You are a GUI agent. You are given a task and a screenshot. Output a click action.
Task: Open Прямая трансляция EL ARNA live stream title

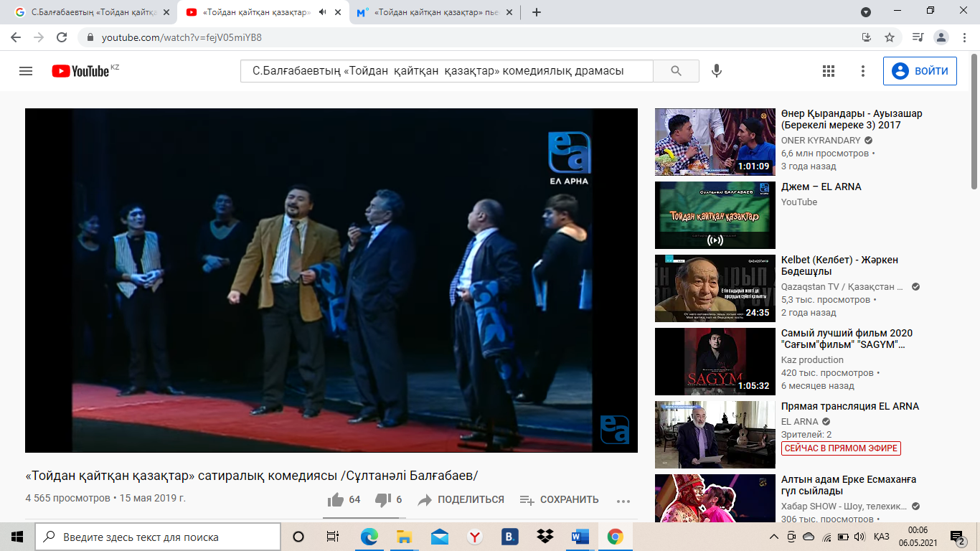(x=850, y=406)
